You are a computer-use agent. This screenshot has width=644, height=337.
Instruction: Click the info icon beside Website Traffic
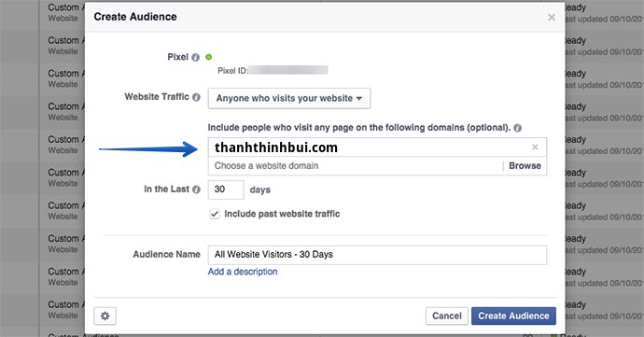(196, 97)
